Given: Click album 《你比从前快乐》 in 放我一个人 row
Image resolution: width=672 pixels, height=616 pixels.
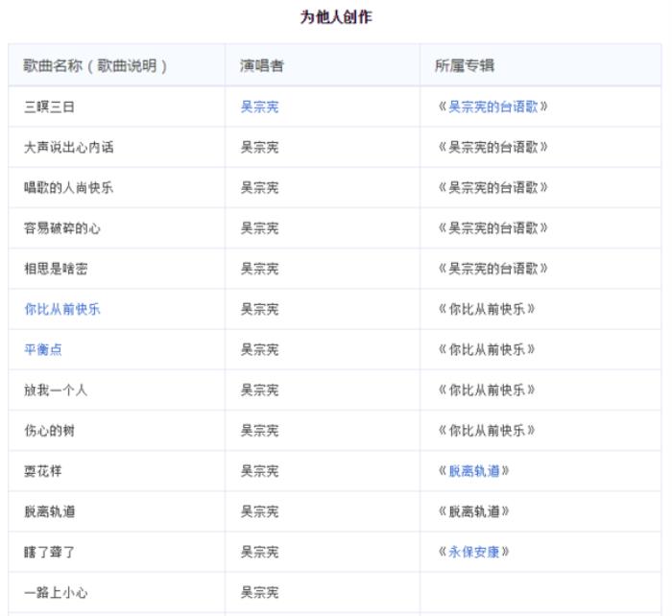Looking at the screenshot, I should click(x=487, y=390).
